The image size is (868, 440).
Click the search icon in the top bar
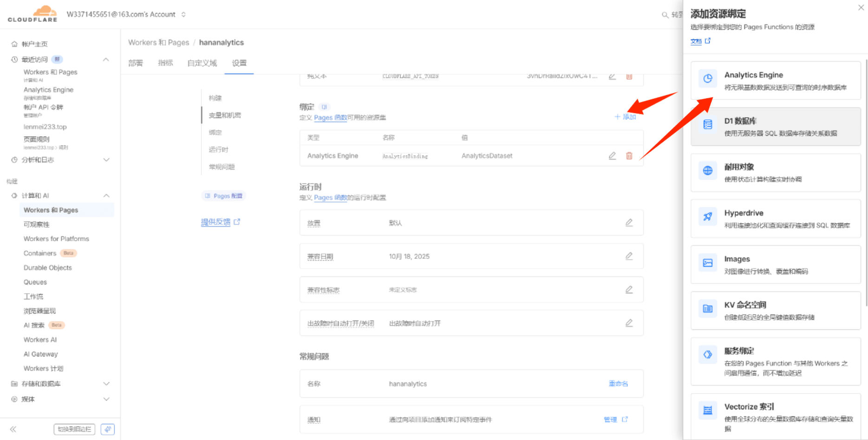tap(665, 14)
